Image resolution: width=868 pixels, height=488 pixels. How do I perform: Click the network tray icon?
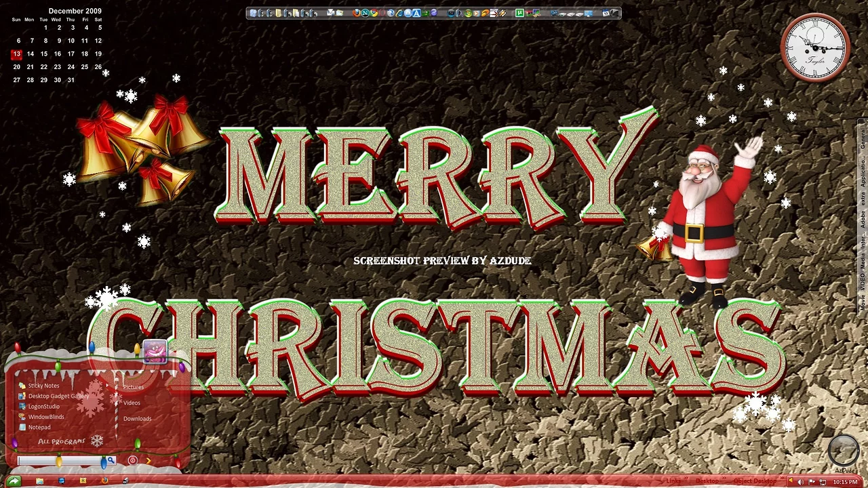[823, 482]
